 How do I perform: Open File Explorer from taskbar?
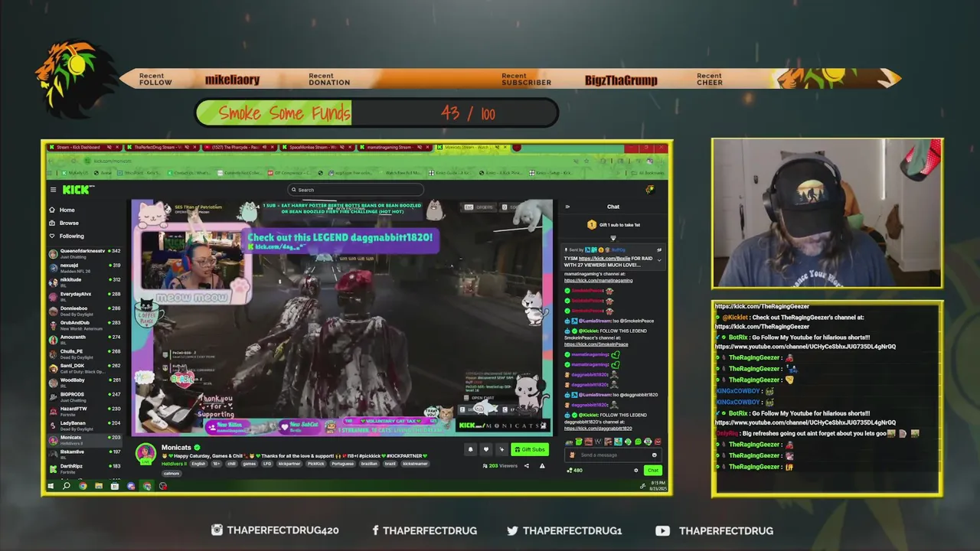click(x=99, y=486)
